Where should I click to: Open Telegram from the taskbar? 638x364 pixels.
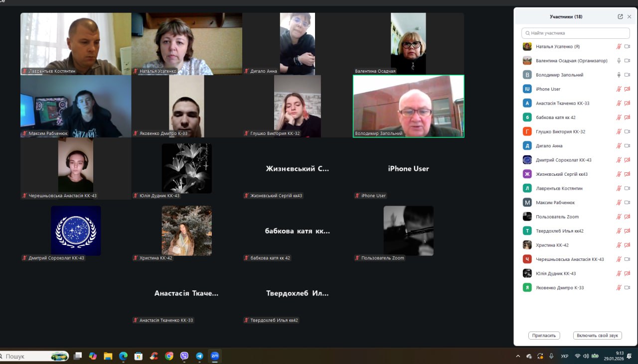tap(199, 356)
